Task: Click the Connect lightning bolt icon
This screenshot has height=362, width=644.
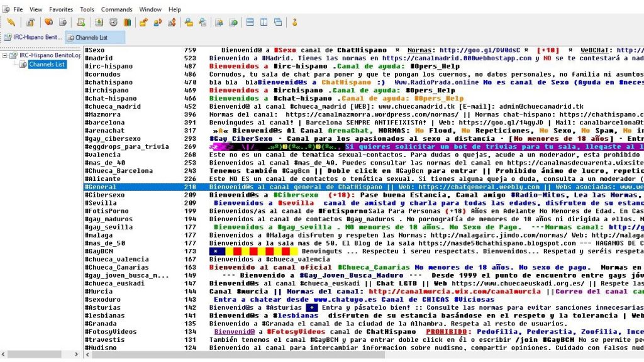Action: [11, 22]
